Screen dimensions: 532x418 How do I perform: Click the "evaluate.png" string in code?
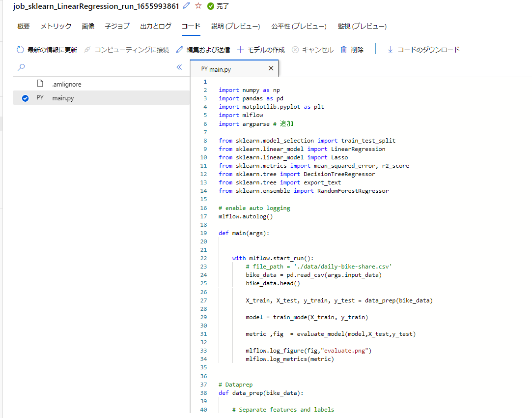(x=344, y=351)
